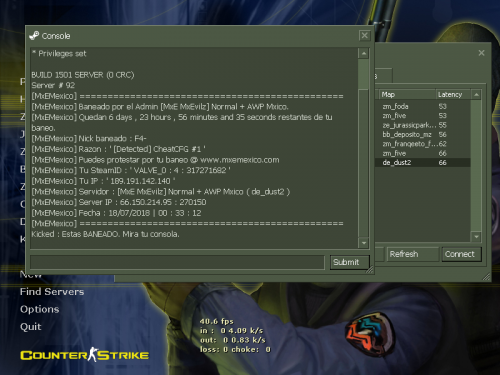Click the console scrollbar up arrow
Image resolution: width=500 pixels, height=375 pixels.
coord(364,53)
